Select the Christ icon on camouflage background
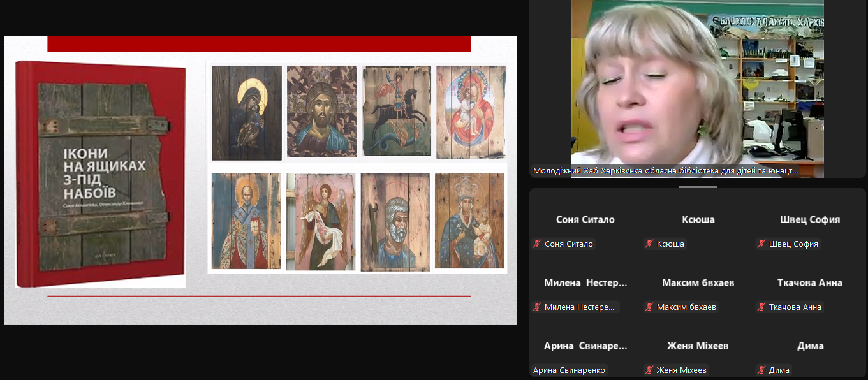Screen dimensions: 868x380 (322, 112)
